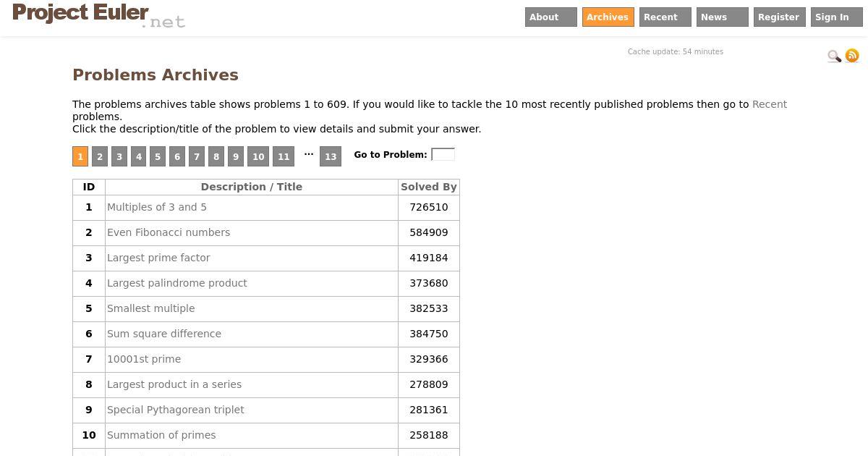Viewport: 868px width, 456px height.
Task: Click solved count 384750
Action: click(429, 334)
